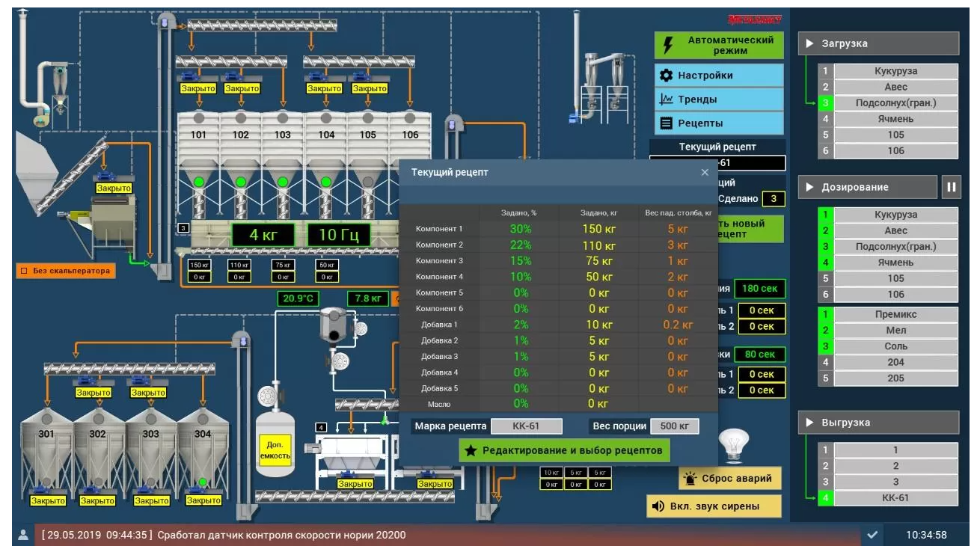Click the user icon in the status bar
The height and width of the screenshot is (555, 980).
pyautogui.click(x=23, y=535)
